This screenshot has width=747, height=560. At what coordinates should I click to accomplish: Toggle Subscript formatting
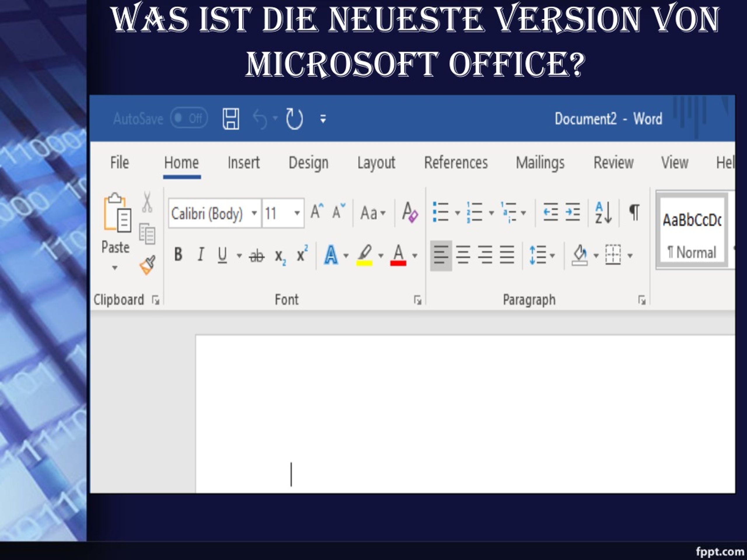280,257
